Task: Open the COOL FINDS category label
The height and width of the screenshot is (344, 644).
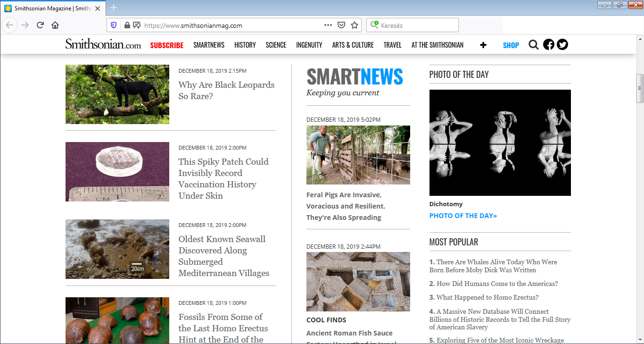Action: (x=326, y=320)
